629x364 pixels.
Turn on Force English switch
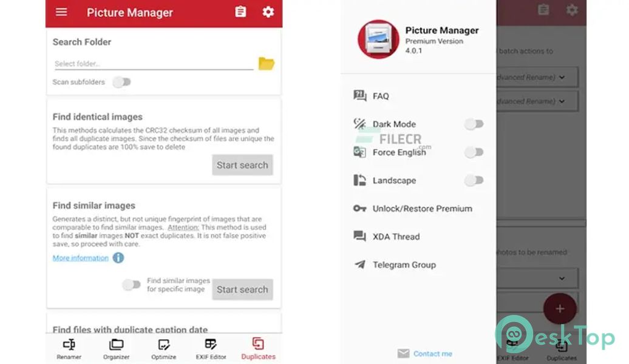pyautogui.click(x=474, y=152)
